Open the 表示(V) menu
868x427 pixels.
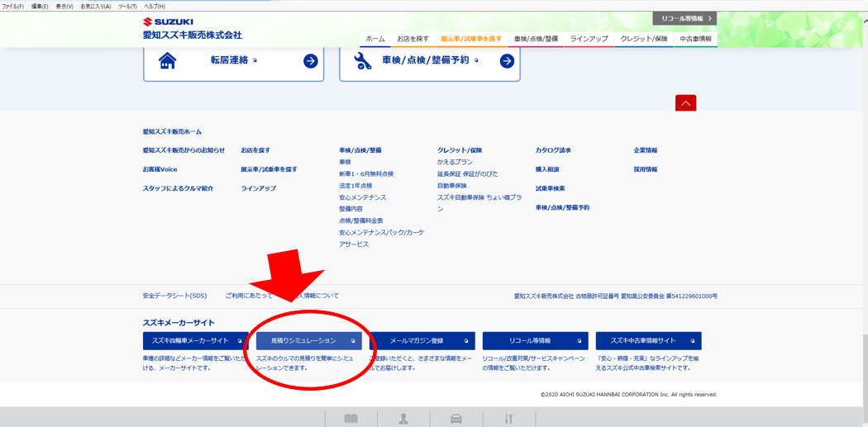pos(64,6)
